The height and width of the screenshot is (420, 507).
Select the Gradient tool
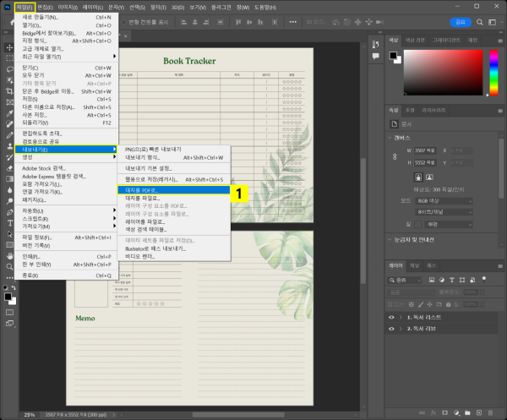tap(9, 179)
